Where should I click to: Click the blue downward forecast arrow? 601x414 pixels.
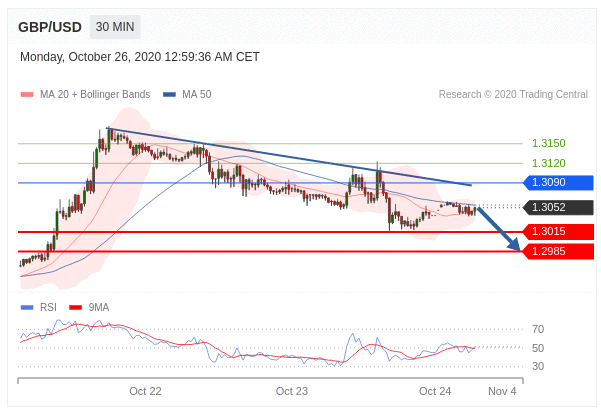pyautogui.click(x=499, y=228)
